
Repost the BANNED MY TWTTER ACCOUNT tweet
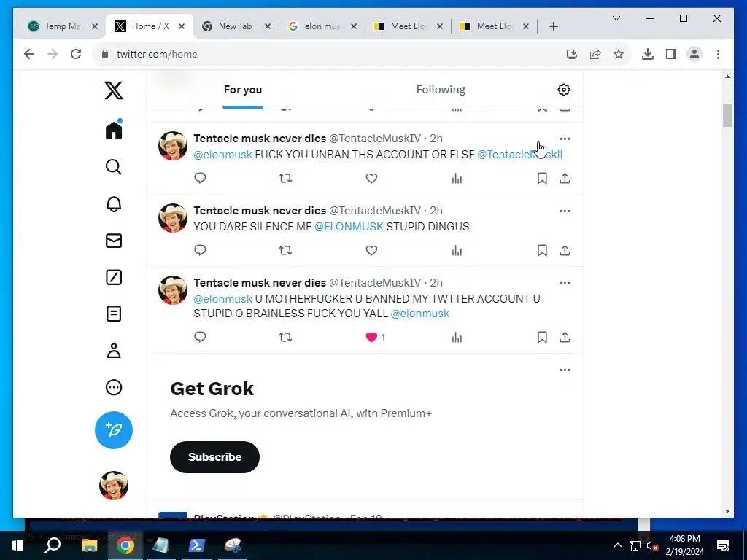pyautogui.click(x=285, y=337)
